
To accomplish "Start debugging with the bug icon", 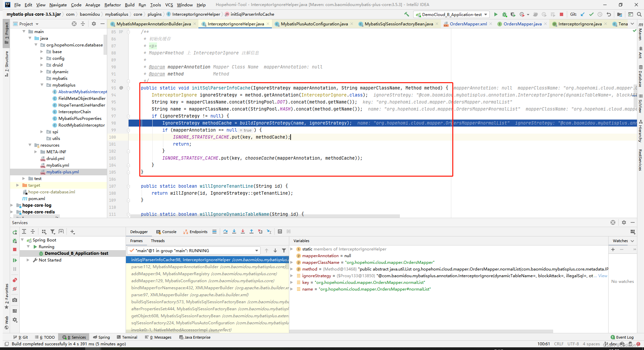I will click(x=504, y=14).
